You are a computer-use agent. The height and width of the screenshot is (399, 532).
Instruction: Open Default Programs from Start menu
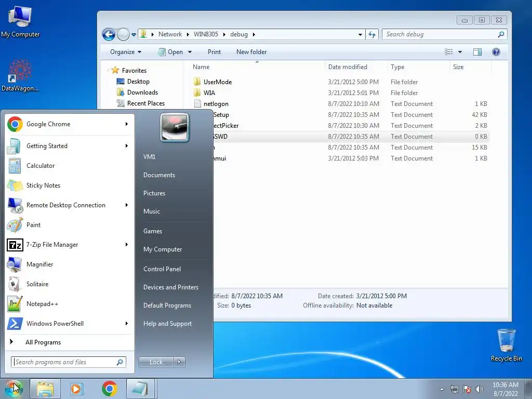167,305
